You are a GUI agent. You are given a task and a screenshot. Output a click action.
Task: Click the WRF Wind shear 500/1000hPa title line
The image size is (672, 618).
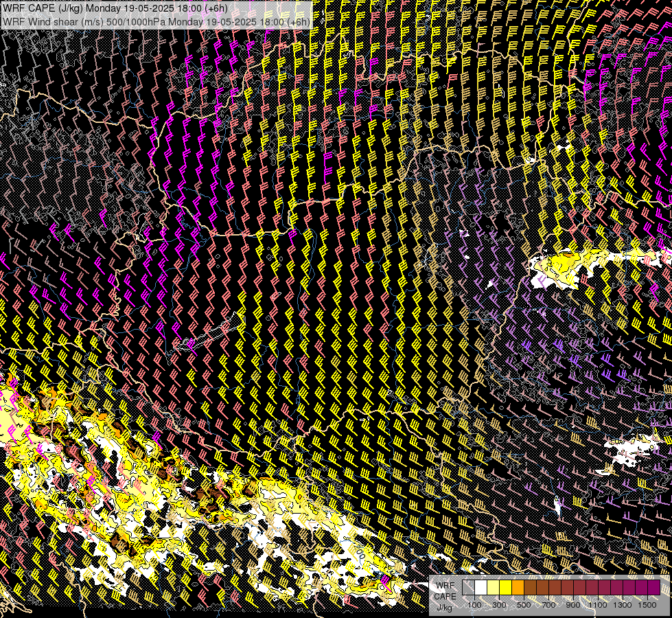pos(157,21)
